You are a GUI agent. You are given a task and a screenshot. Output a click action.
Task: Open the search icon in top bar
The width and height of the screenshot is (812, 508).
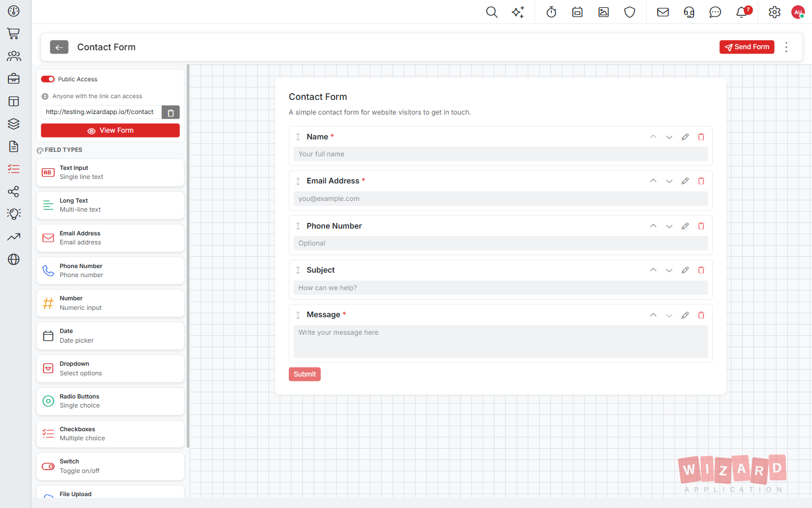(x=492, y=12)
